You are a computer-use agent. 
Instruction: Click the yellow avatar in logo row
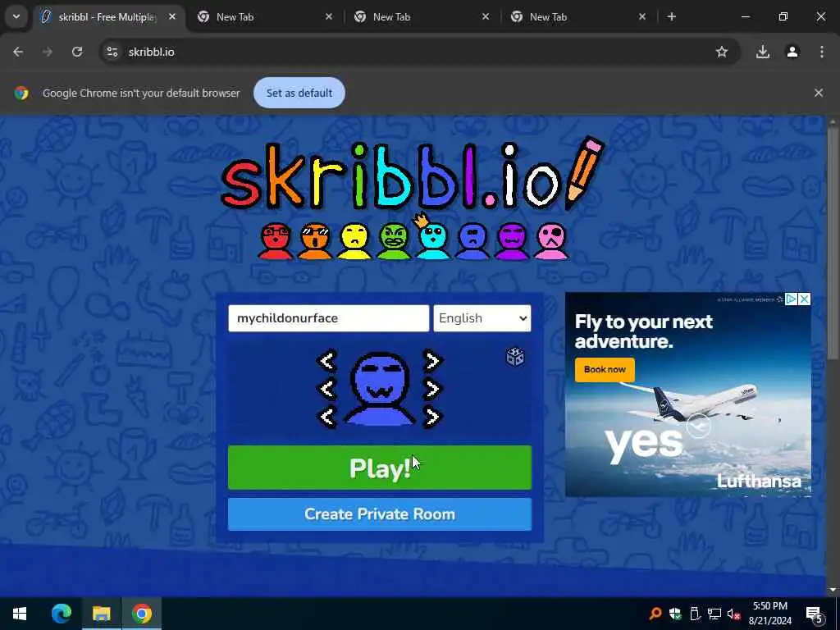pyautogui.click(x=354, y=241)
